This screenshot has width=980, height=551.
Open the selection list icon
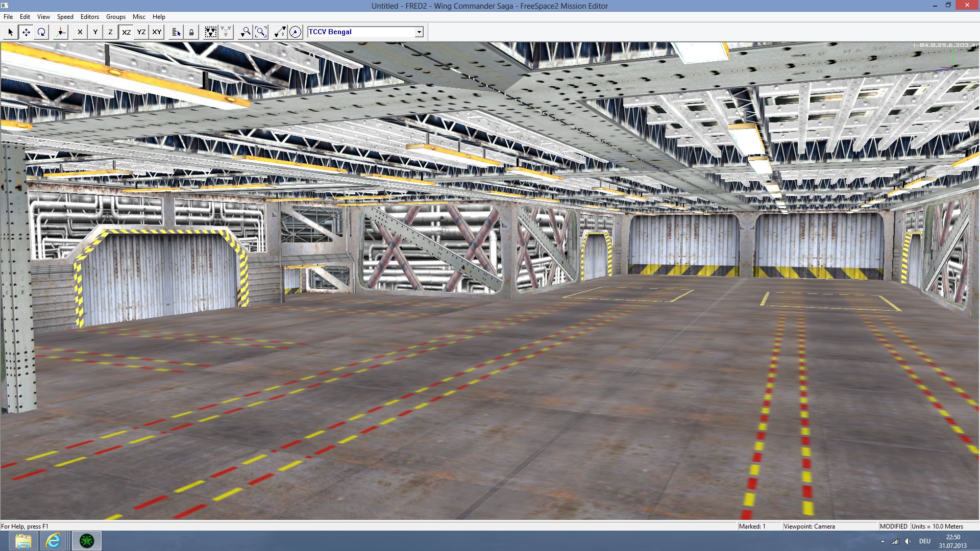[176, 32]
